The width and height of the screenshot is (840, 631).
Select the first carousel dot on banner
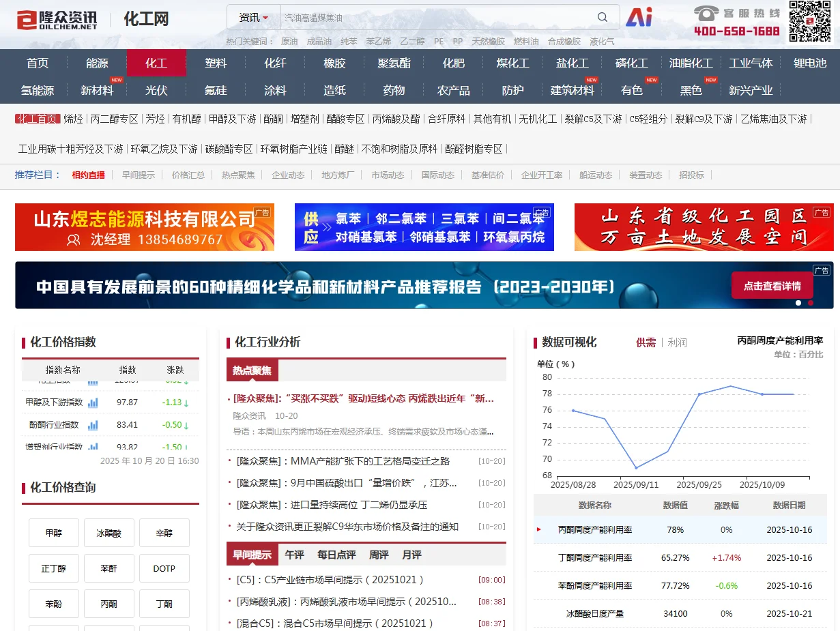(x=798, y=302)
